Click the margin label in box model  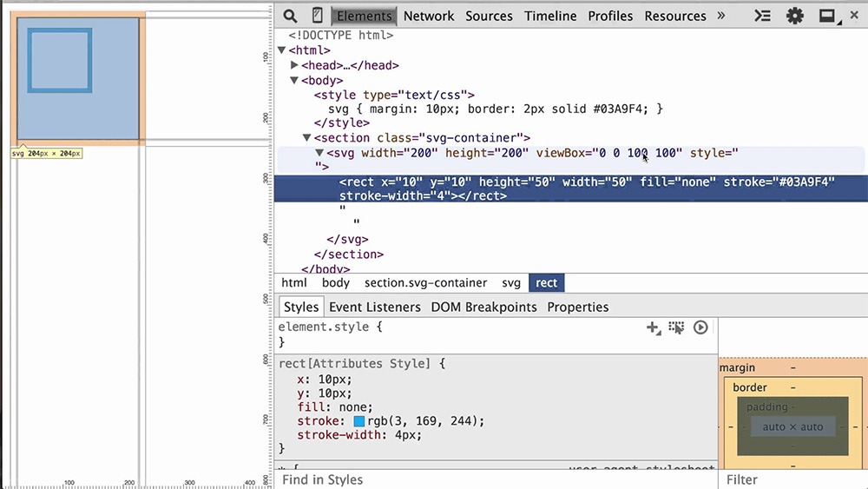[x=737, y=367]
